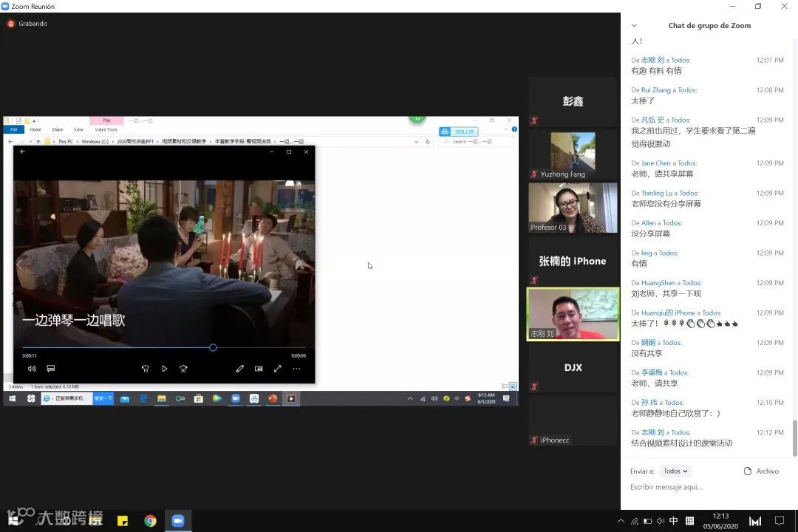Click the pencil edit icon in video player
The image size is (798, 532).
tap(239, 369)
